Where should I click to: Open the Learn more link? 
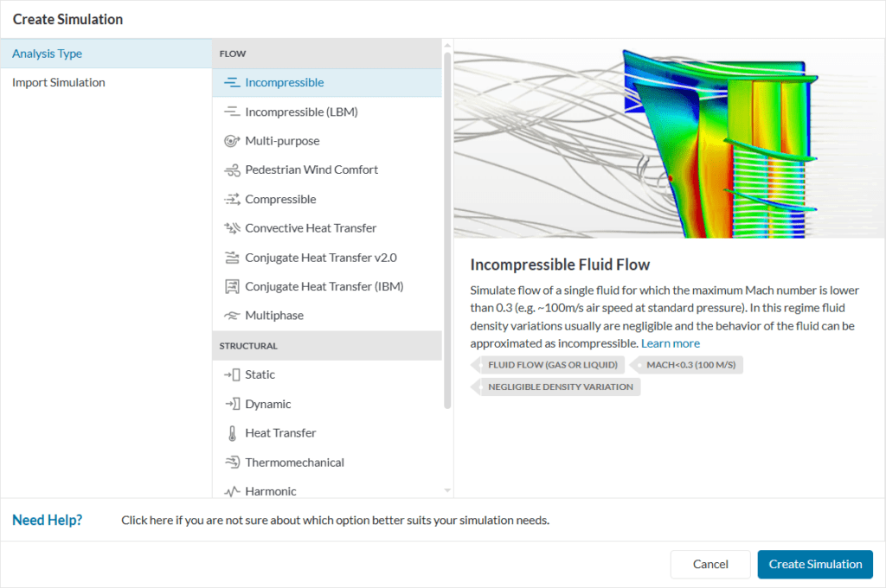pyautogui.click(x=670, y=343)
